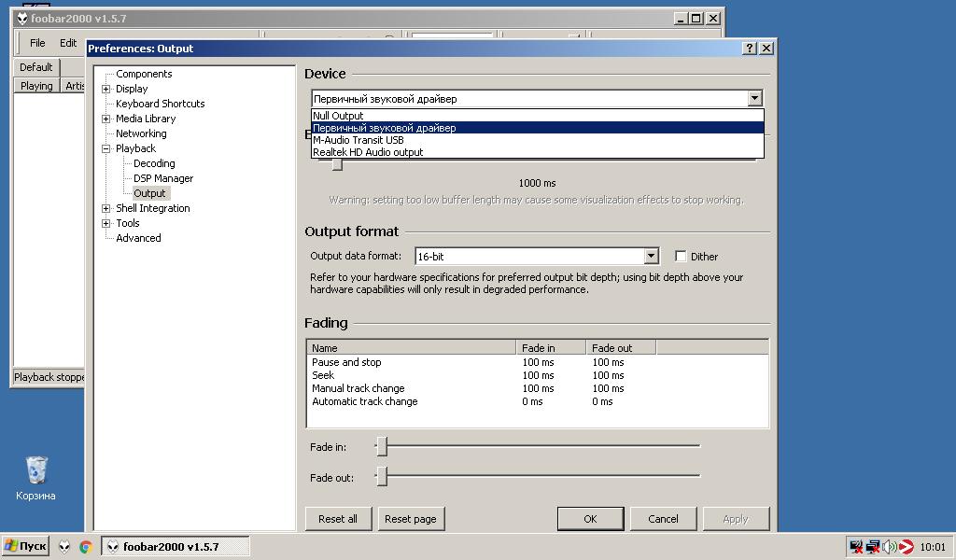Select the Manual track change row
Viewport: 956px width, 560px height.
pos(537,388)
